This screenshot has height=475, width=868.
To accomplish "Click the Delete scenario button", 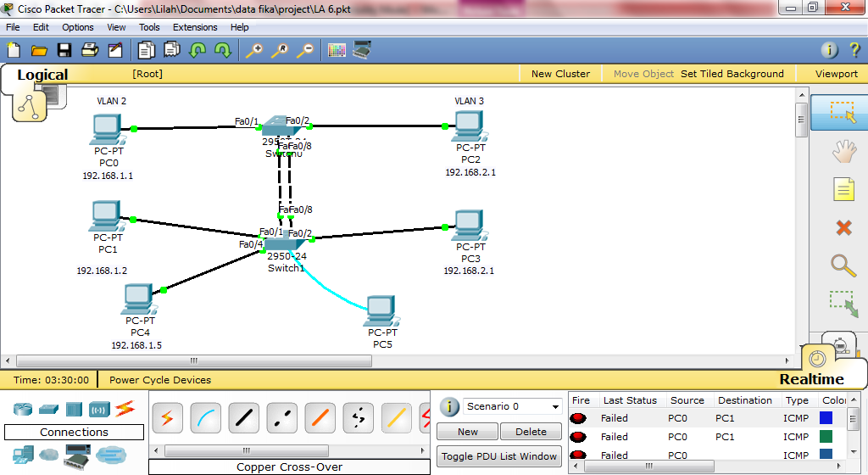I will pyautogui.click(x=531, y=432).
